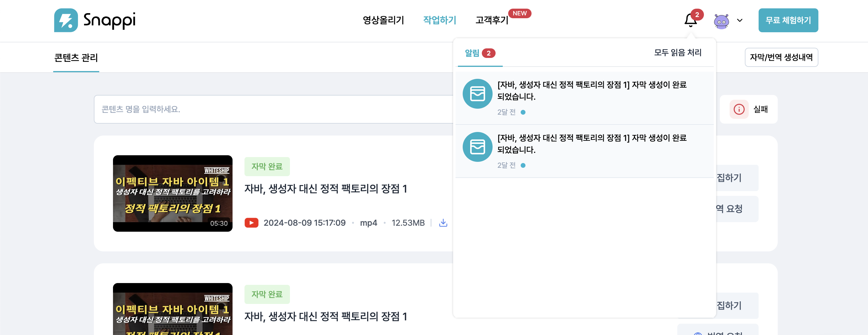
Task: Click 모두 읽음 처리 link
Action: (x=677, y=53)
